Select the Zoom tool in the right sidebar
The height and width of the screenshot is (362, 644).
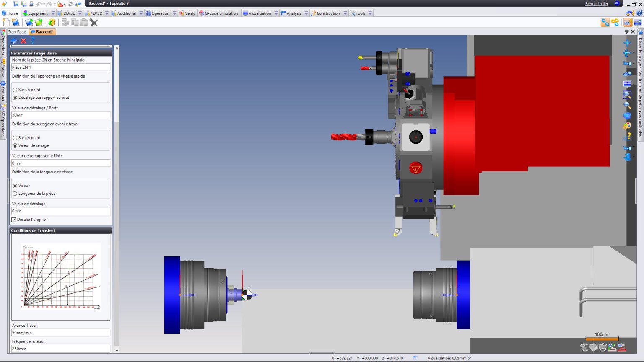click(x=627, y=106)
